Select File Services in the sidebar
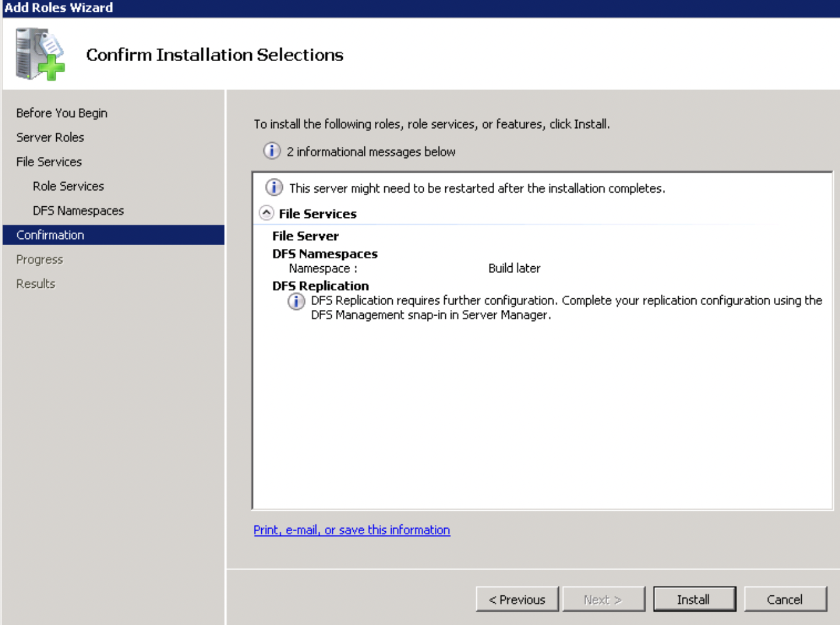This screenshot has width=840, height=625. [49, 162]
